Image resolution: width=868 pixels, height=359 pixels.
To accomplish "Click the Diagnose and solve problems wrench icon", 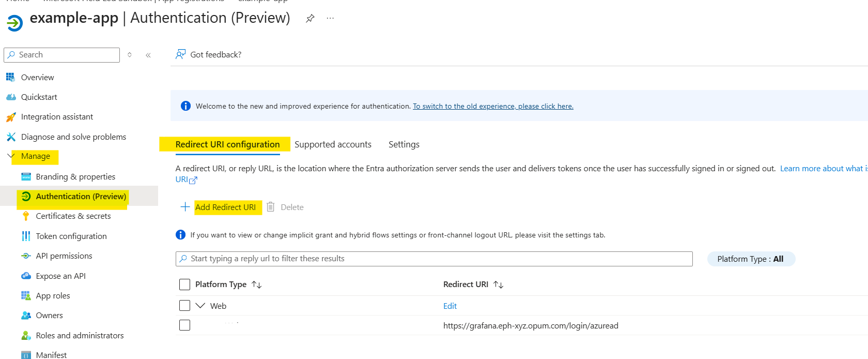I will [11, 137].
